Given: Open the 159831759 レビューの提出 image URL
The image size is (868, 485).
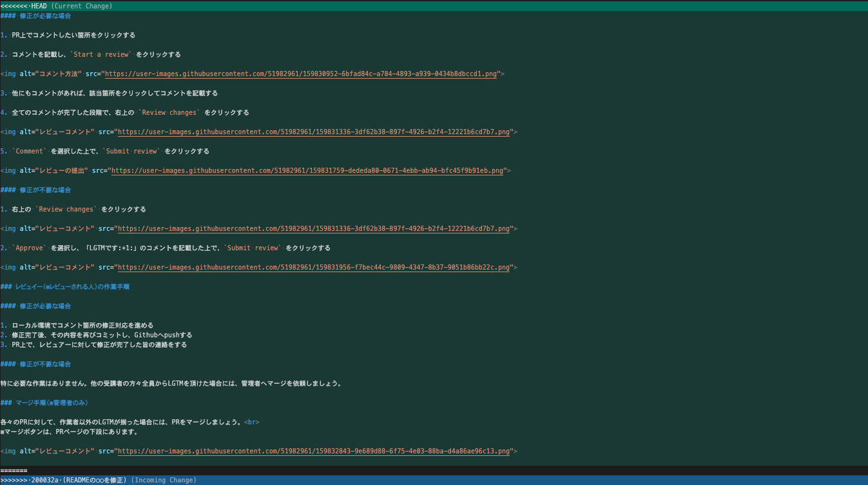Looking at the screenshot, I should [x=307, y=170].
